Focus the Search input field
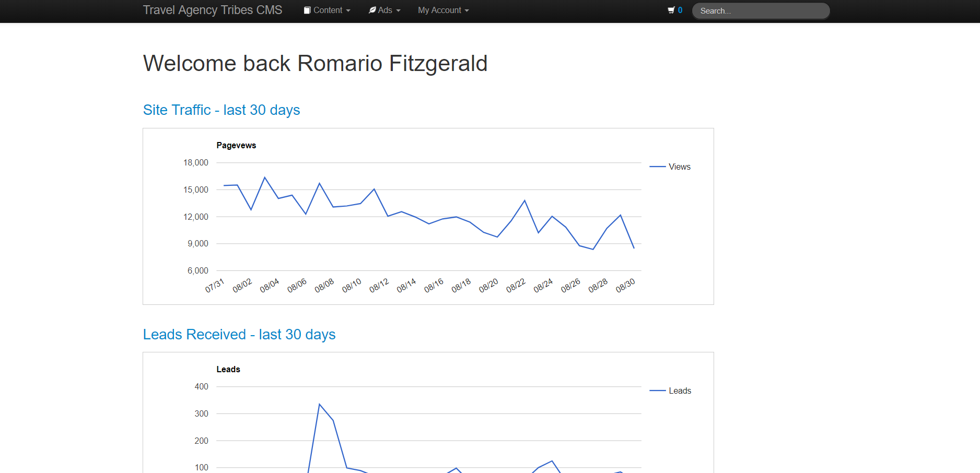980x473 pixels. click(x=761, y=11)
